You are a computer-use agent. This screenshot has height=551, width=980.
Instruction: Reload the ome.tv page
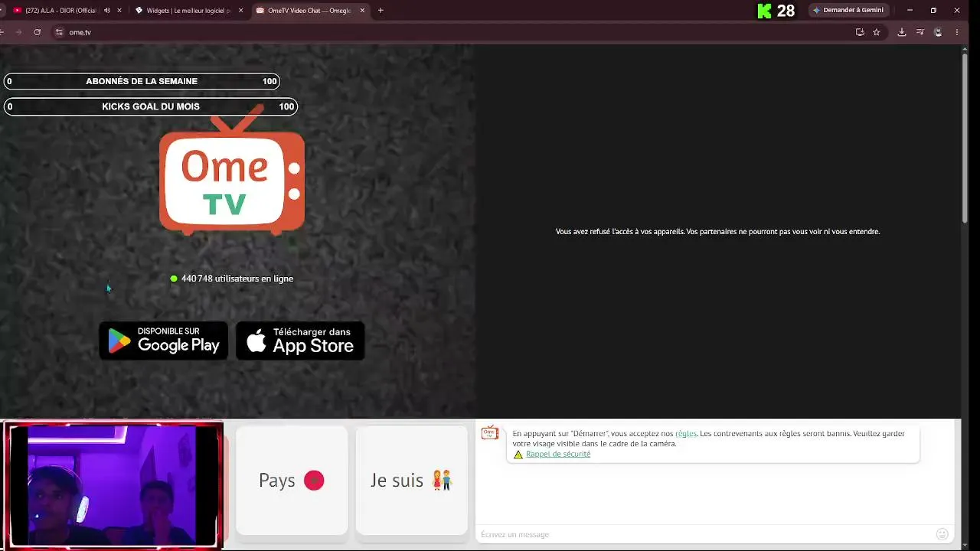pos(37,32)
